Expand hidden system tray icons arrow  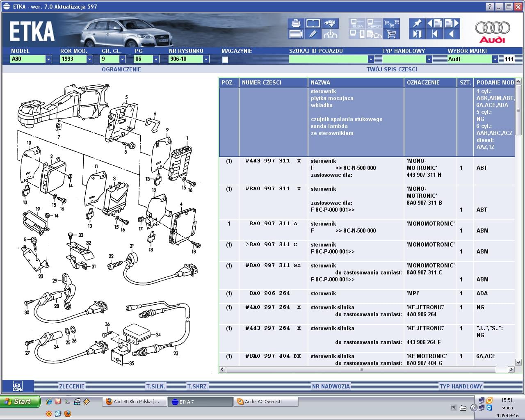pyautogui.click(x=473, y=408)
